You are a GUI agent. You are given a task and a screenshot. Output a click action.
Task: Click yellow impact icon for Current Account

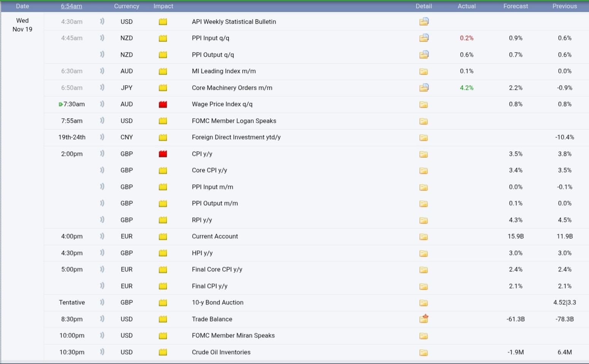pos(163,237)
